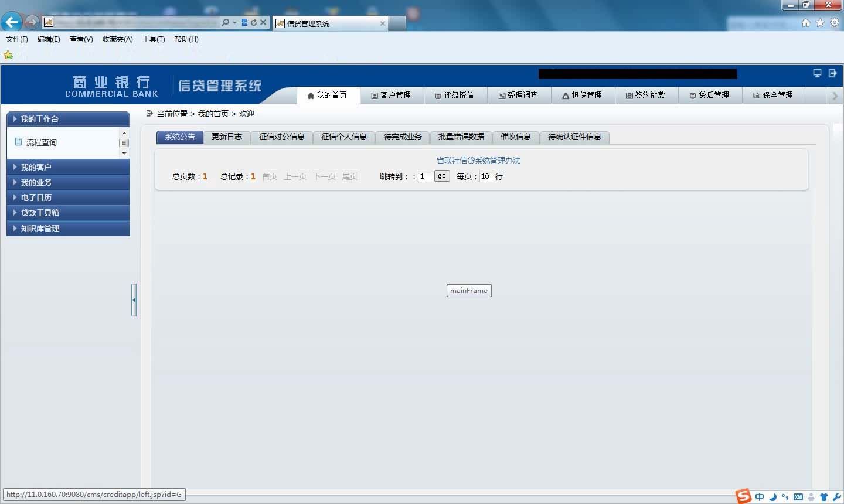This screenshot has width=844, height=504.
Task: Open the 收藏夹(A) menu
Action: (118, 39)
